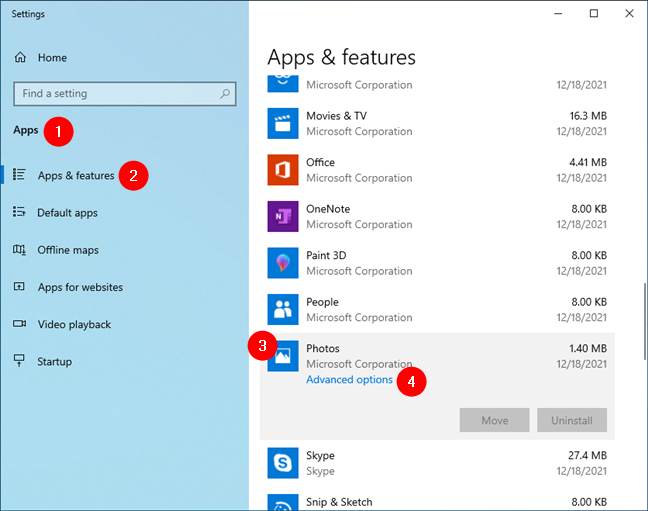Viewport: 648px width, 511px height.
Task: Click the 4.41 MB size value
Action: [x=588, y=162]
